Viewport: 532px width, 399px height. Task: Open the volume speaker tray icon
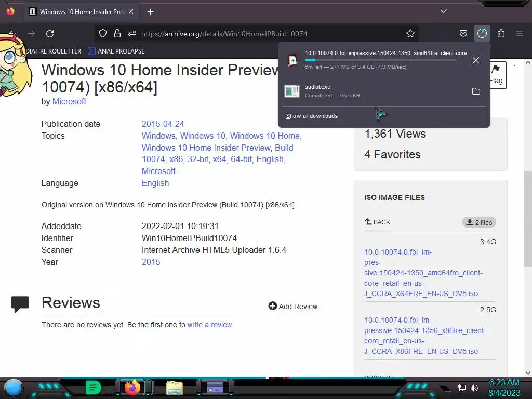click(474, 388)
